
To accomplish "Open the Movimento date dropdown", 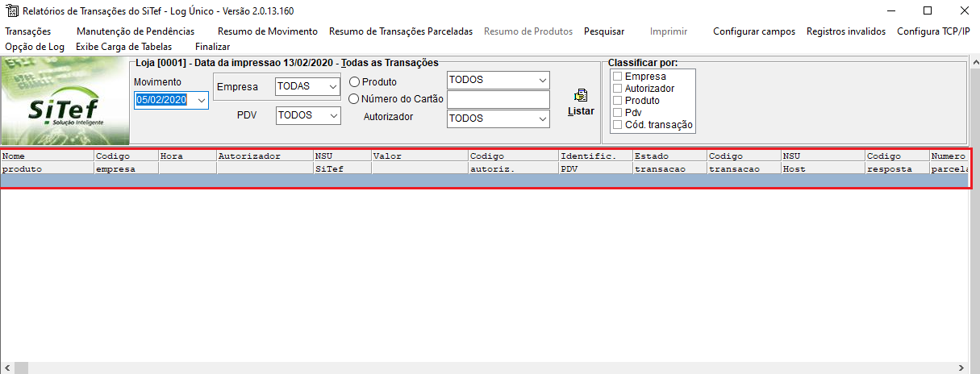I will coord(201,100).
